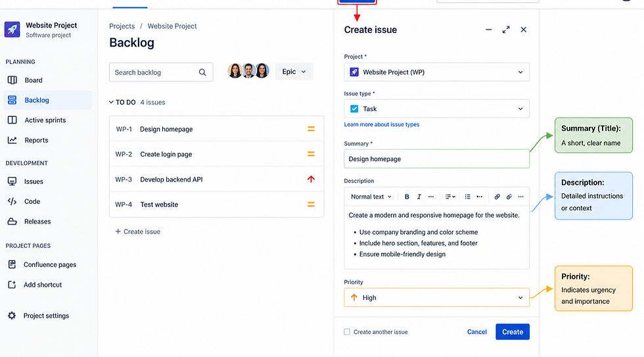Click the Add shortcut icon
Image resolution: width=644 pixels, height=357 pixels.
click(x=12, y=285)
